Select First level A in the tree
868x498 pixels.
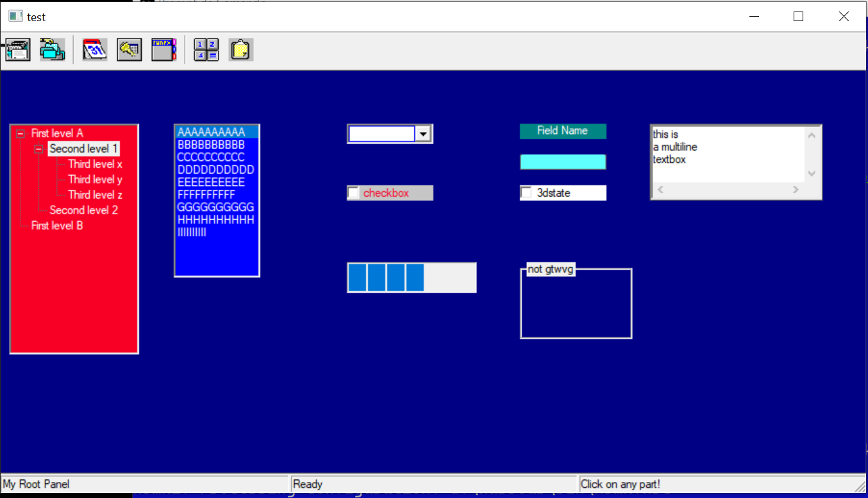coord(57,133)
